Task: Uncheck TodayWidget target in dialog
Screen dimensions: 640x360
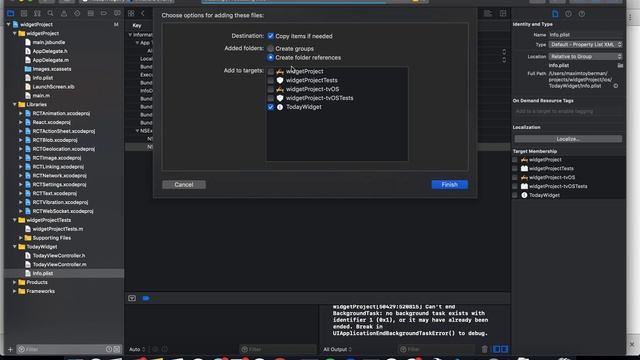Action: tap(271, 107)
